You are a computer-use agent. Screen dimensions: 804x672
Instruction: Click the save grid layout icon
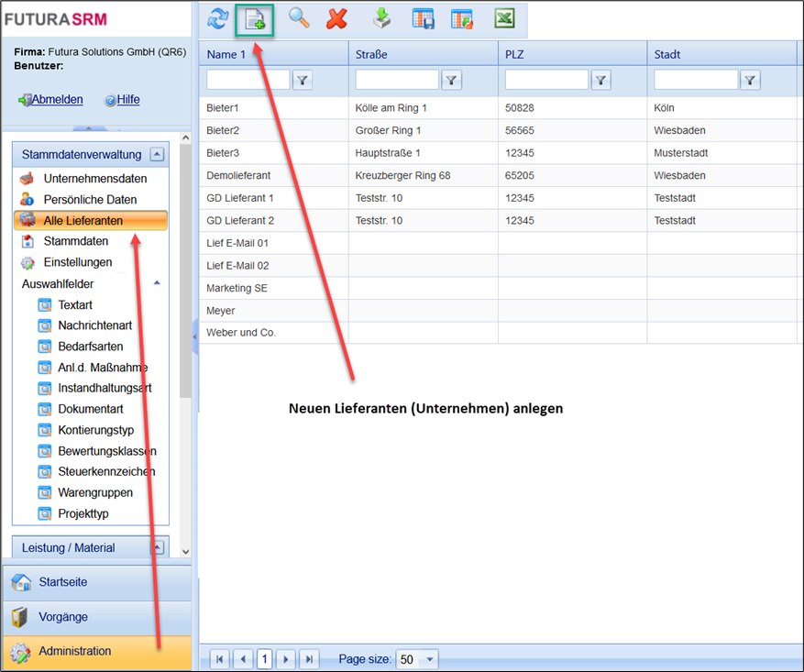pyautogui.click(x=423, y=19)
